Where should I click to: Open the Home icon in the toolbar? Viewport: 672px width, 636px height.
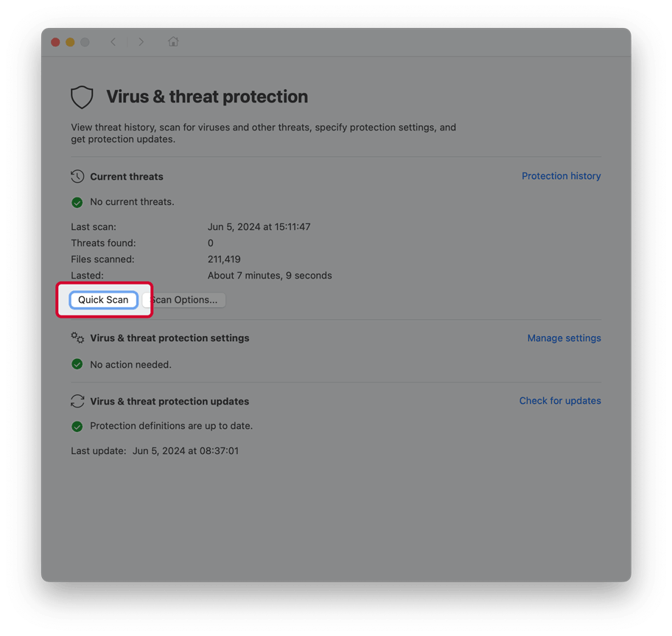pos(173,42)
